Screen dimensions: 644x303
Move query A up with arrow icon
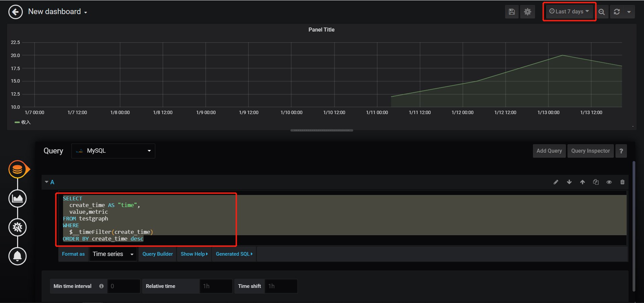[x=582, y=182]
